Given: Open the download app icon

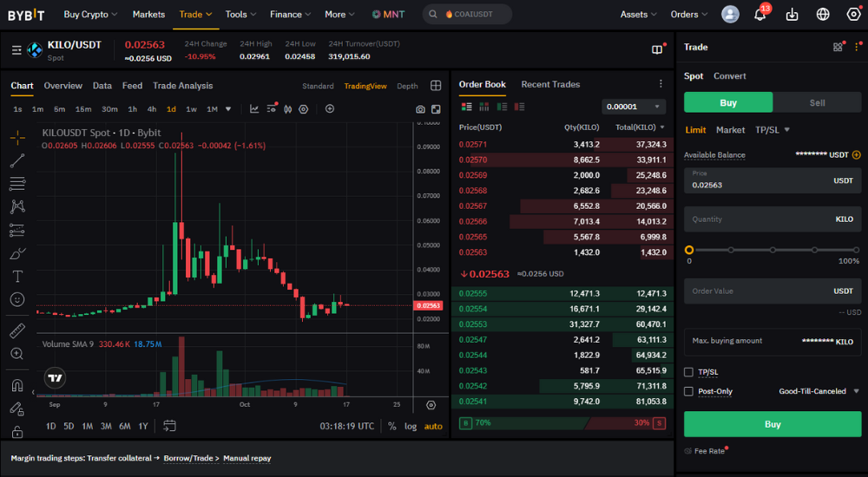Looking at the screenshot, I should click(x=792, y=15).
